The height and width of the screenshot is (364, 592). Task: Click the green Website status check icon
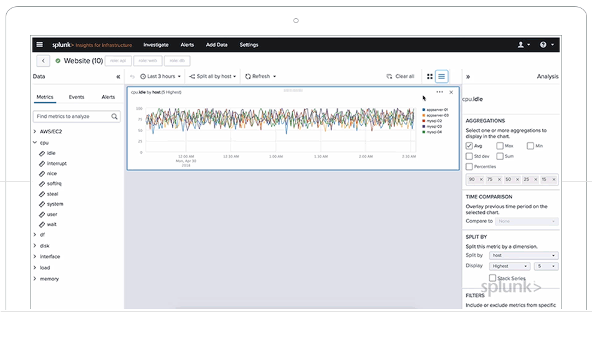[x=58, y=61]
